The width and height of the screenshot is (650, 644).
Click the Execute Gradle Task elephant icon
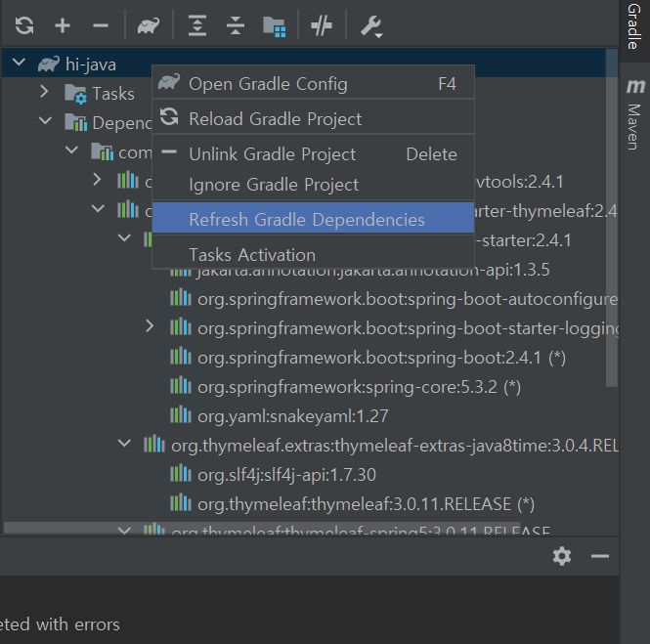point(149,25)
